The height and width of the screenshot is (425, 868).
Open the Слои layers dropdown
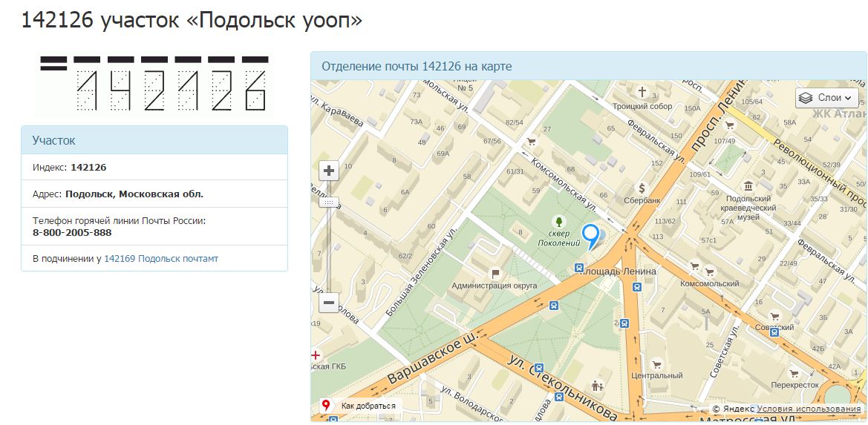(x=827, y=98)
